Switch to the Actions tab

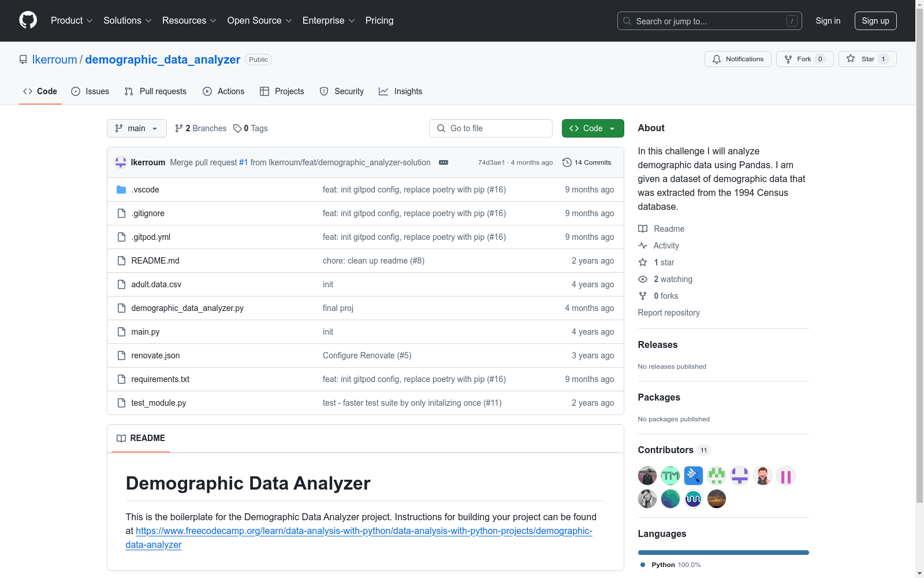tap(223, 91)
